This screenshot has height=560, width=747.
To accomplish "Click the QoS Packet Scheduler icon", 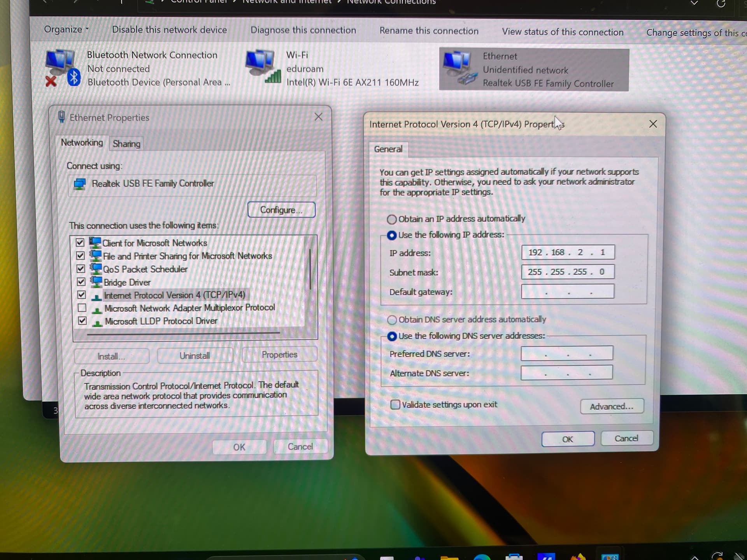I will pyautogui.click(x=96, y=269).
